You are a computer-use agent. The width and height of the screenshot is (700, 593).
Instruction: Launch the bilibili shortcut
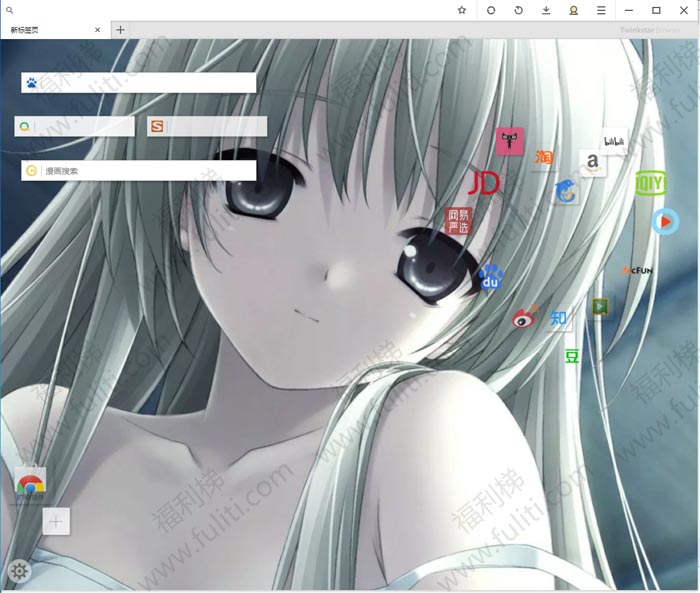[614, 141]
